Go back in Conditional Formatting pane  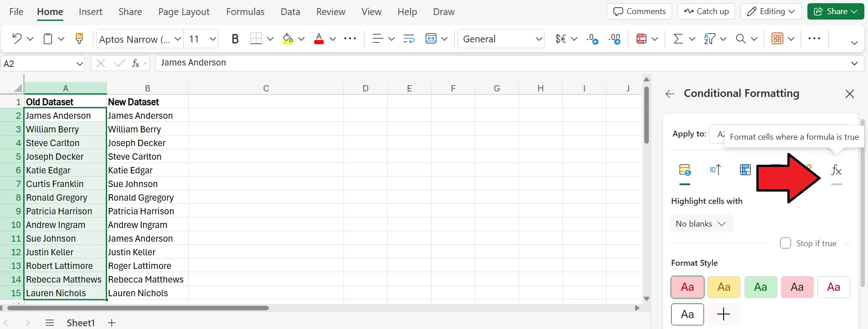click(670, 94)
